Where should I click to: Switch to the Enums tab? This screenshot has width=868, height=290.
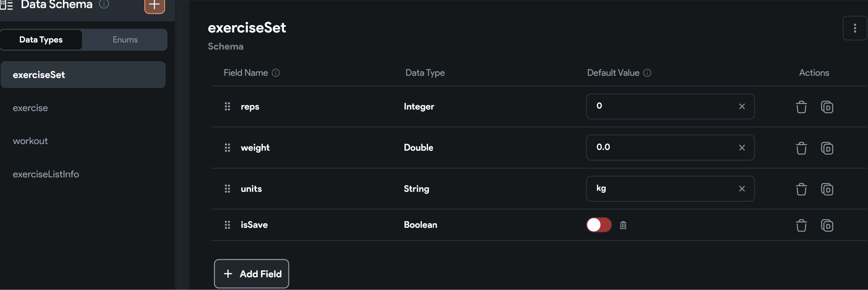[125, 40]
